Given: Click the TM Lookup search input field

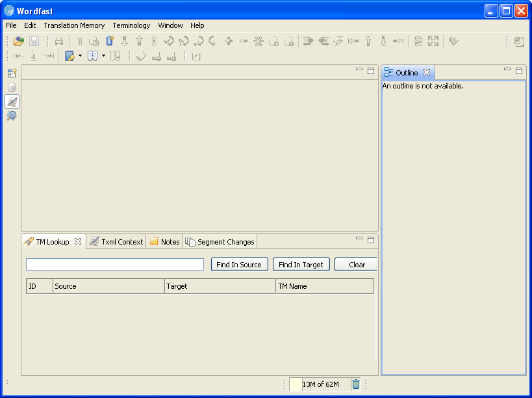Looking at the screenshot, I should coord(115,265).
